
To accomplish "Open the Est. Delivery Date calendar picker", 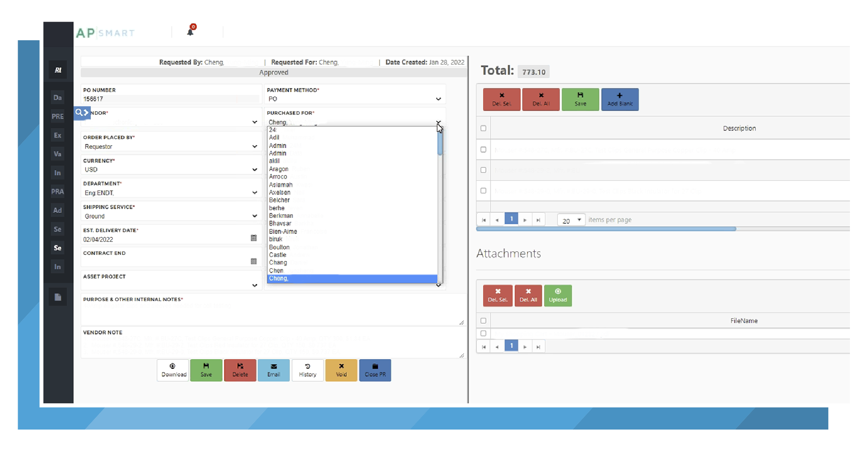I will [x=254, y=238].
